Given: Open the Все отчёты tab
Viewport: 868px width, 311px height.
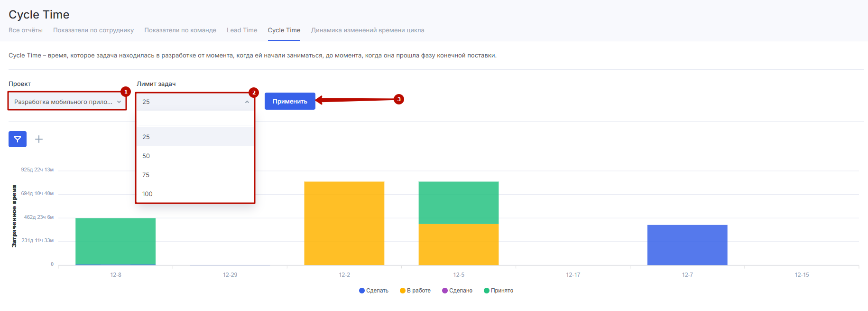Looking at the screenshot, I should point(26,30).
